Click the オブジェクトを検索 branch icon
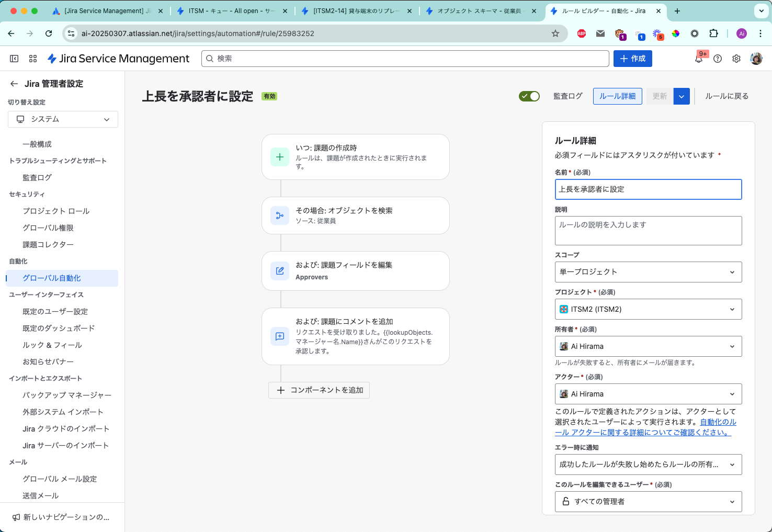This screenshot has height=532, width=772. (x=280, y=216)
